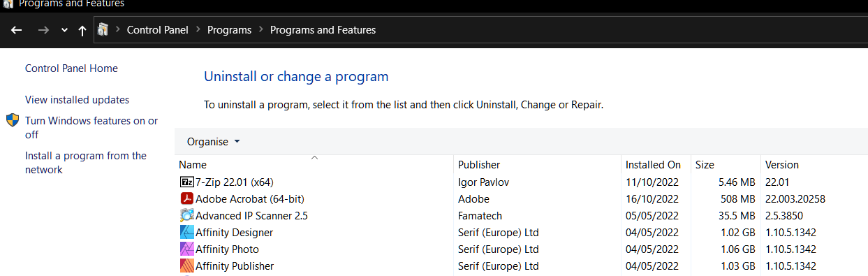Select the 7-Zip program icon
This screenshot has height=276, width=868.
[186, 182]
